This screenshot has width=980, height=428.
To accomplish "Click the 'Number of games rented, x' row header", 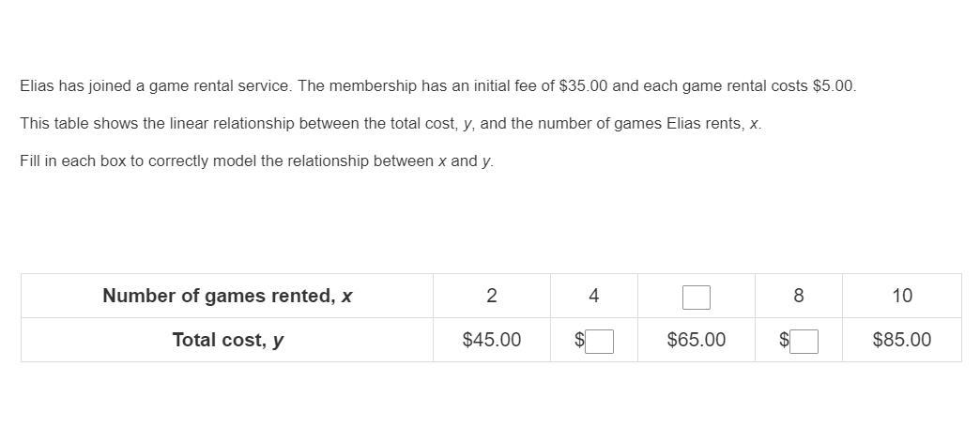I will tap(227, 296).
